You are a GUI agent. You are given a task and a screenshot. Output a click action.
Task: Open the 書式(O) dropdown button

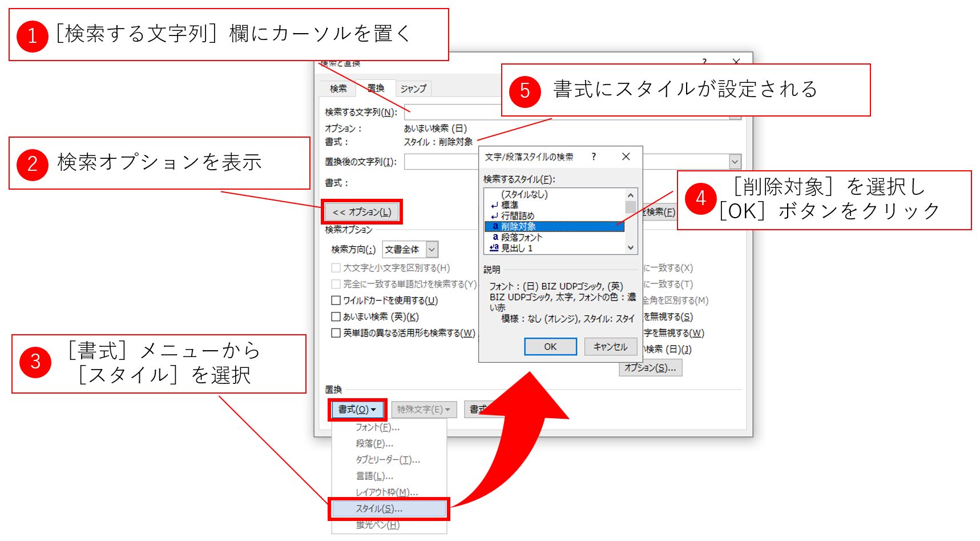click(x=357, y=410)
